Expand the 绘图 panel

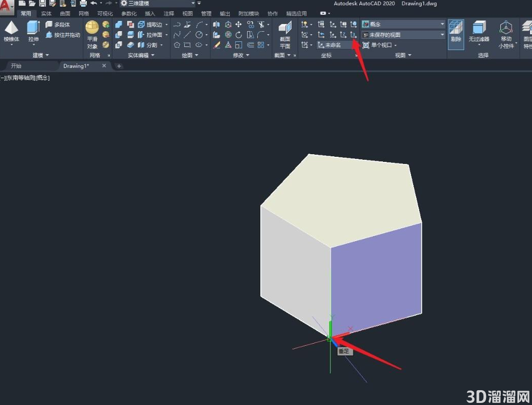tap(190, 55)
